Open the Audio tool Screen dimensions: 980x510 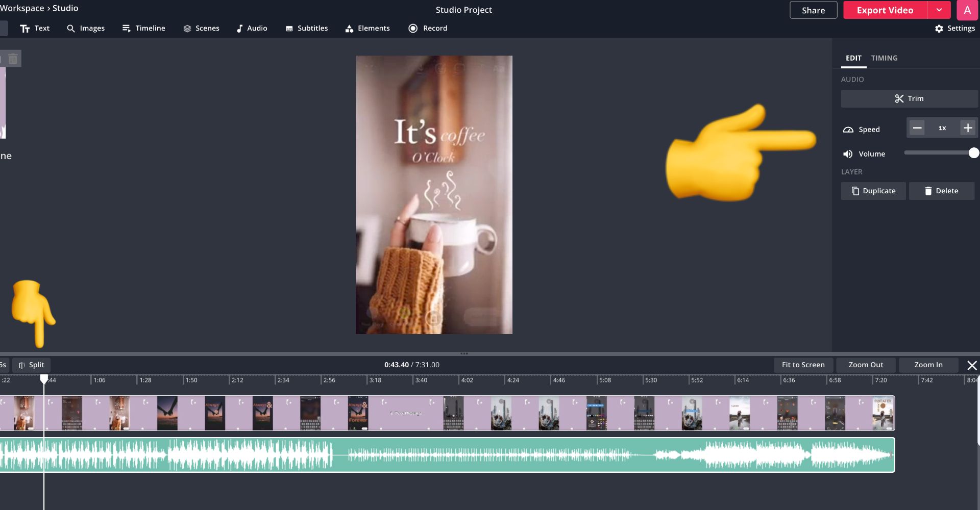pyautogui.click(x=252, y=29)
